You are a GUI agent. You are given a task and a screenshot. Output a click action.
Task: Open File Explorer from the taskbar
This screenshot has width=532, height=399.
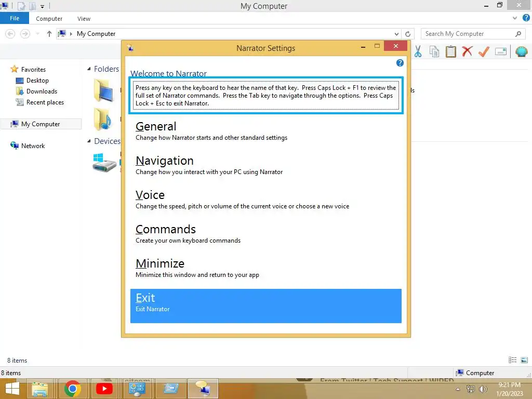click(x=39, y=389)
